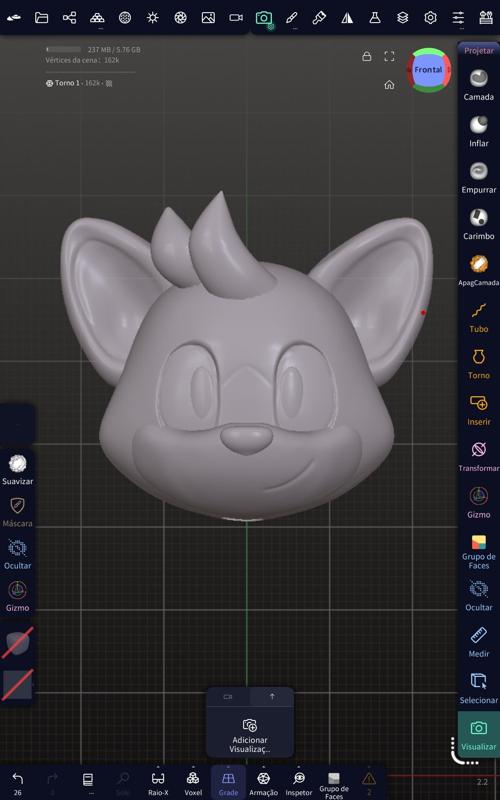
Task: Select the Transformar tool
Action: coord(479,456)
